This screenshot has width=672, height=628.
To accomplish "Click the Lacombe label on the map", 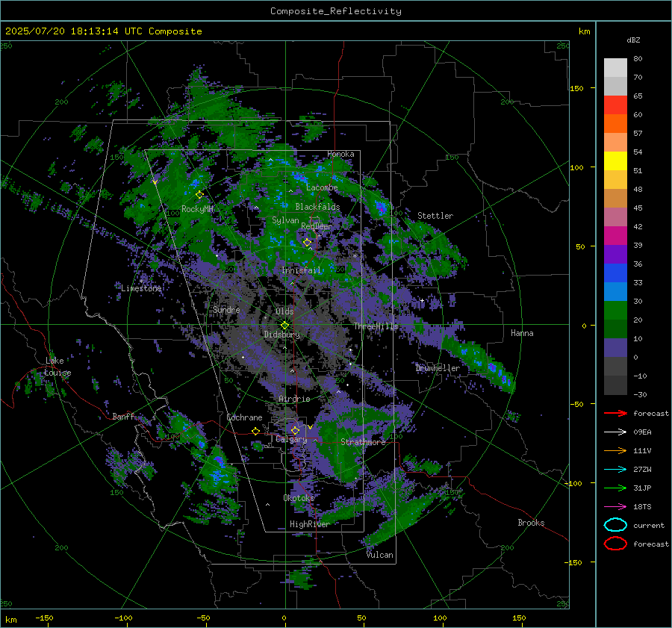I will point(322,187).
